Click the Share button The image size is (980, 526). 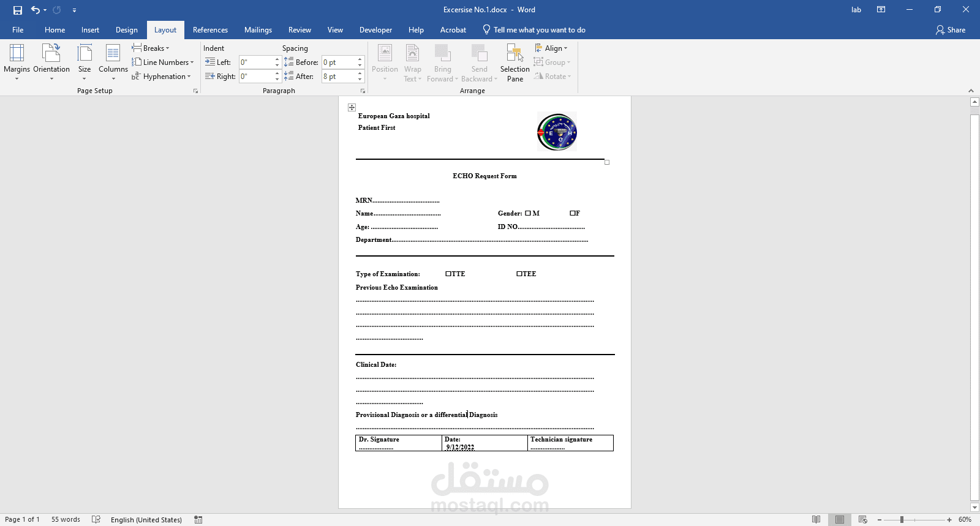951,29
